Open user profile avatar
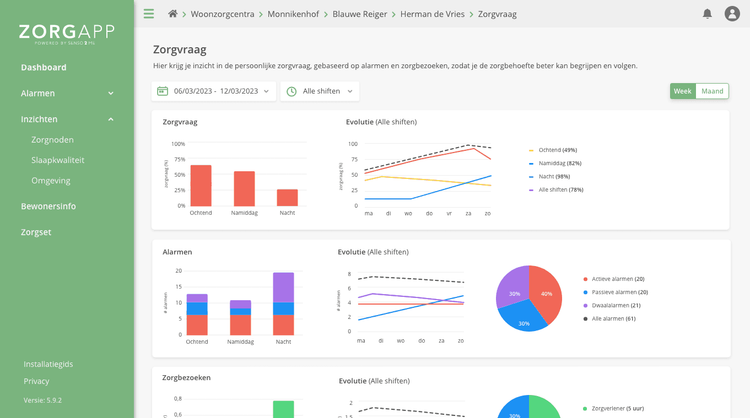This screenshot has height=418, width=750. pos(732,14)
